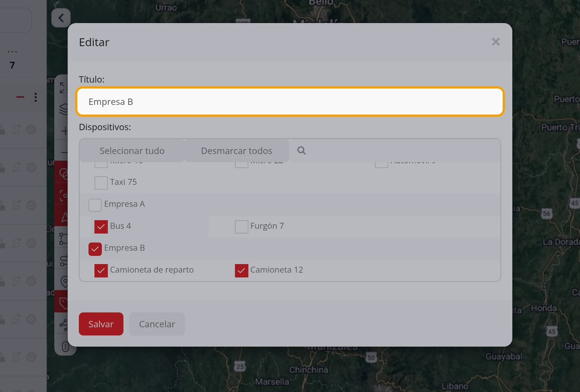Click the Cancelar button
580x392 pixels.
(157, 324)
